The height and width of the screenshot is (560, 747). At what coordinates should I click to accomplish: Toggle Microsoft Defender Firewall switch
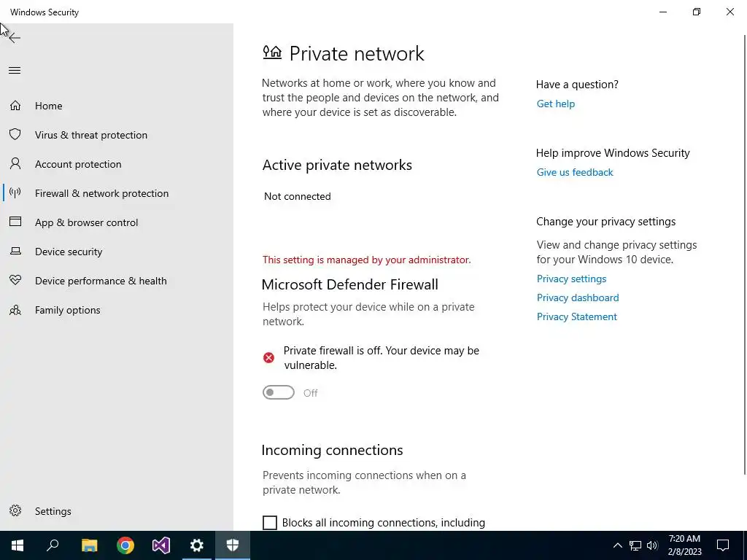coord(279,392)
